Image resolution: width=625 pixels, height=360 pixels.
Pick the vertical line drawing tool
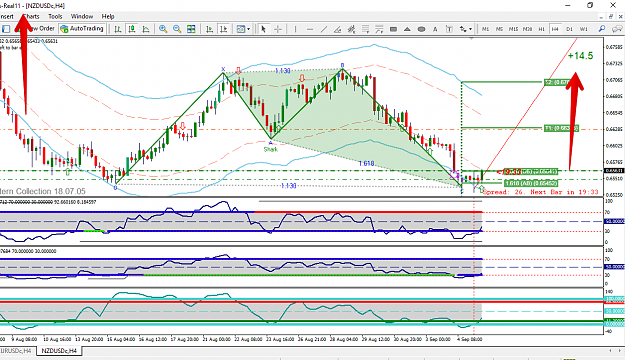(x=295, y=29)
